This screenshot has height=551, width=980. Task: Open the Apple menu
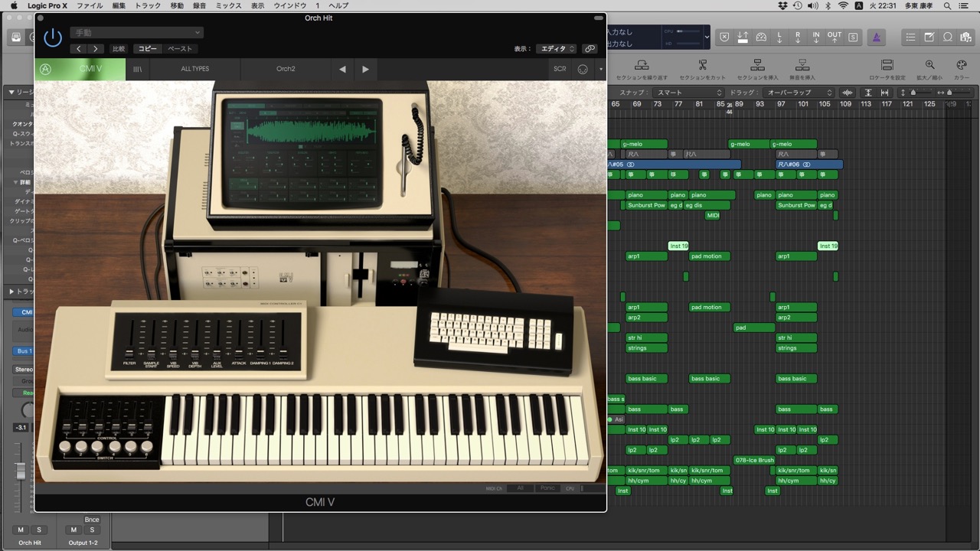click(14, 5)
